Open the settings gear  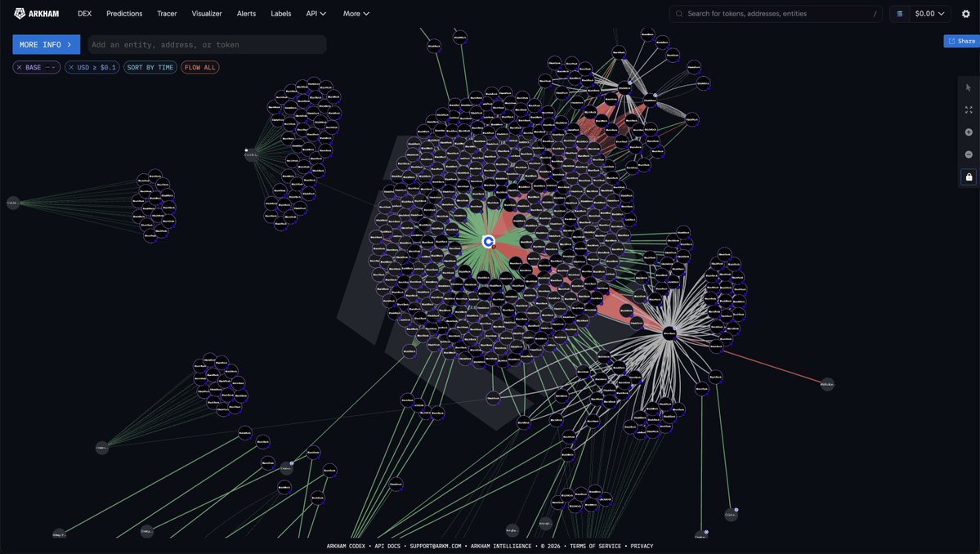[x=965, y=14]
